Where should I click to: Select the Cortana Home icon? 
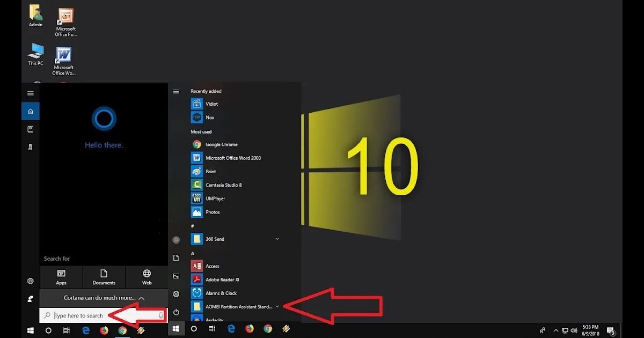click(x=31, y=111)
